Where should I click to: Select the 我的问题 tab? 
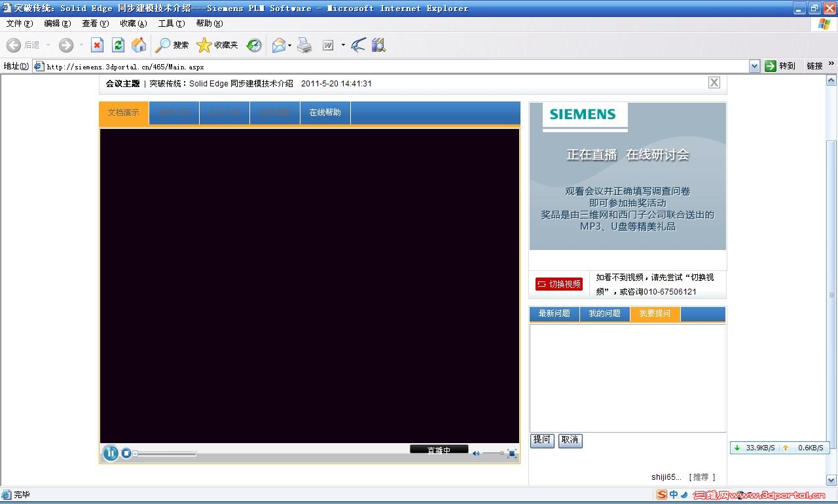tap(604, 314)
